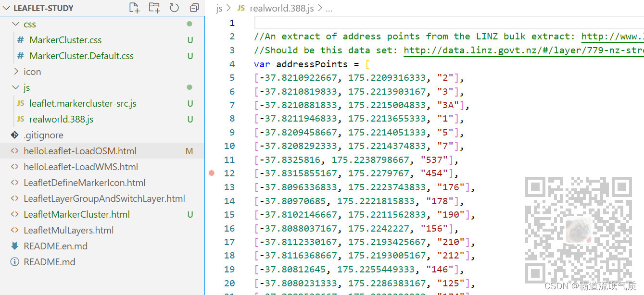Click the "3A" string on line 7
Image resolution: width=644 pixels, height=295 pixels.
pyautogui.click(x=448, y=105)
